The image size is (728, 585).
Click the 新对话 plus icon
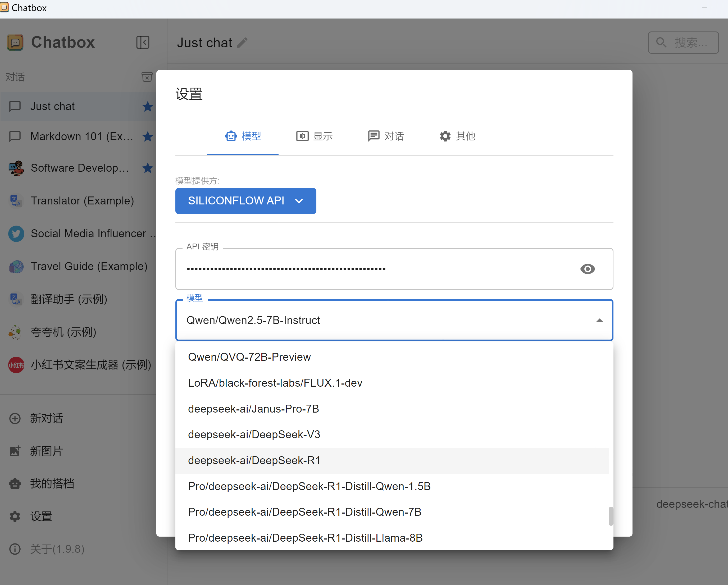click(15, 419)
